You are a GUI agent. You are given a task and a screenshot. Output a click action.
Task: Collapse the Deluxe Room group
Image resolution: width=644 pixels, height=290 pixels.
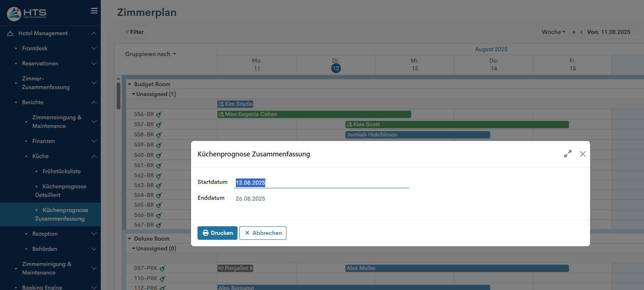click(x=130, y=239)
